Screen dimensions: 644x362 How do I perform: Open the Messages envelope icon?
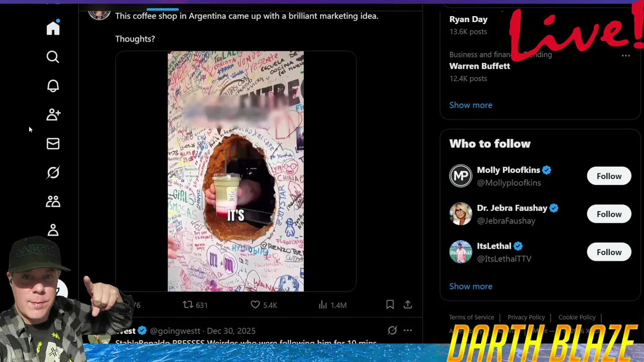coord(53,144)
